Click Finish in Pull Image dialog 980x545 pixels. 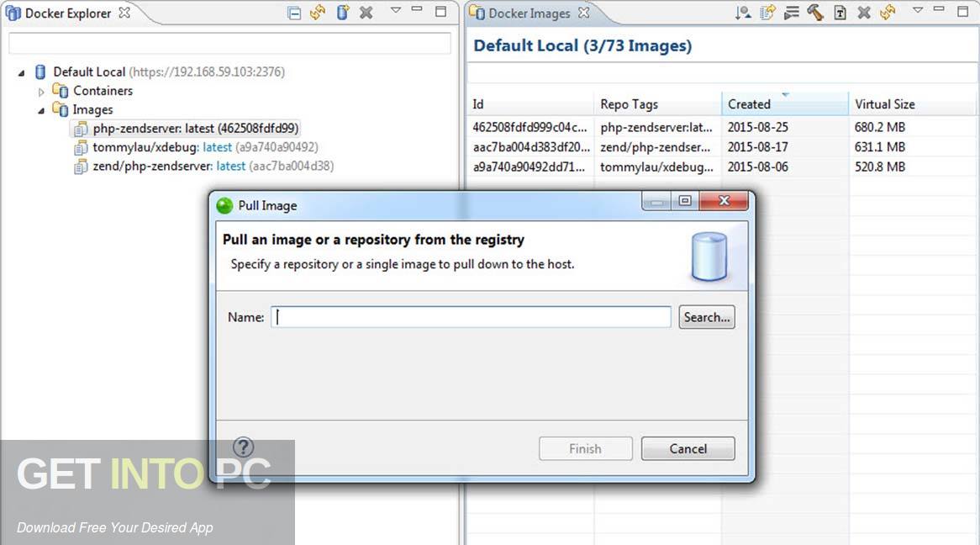point(586,448)
